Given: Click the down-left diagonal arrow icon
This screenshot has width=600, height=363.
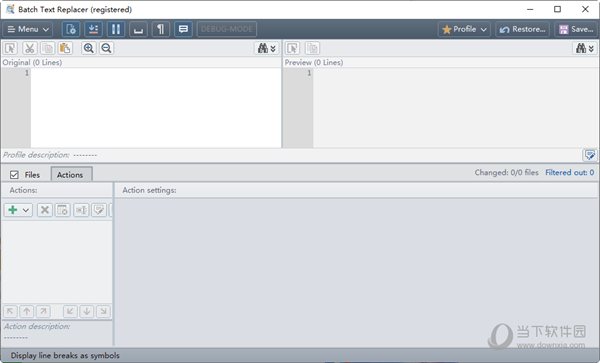Looking at the screenshot, I should click(70, 311).
